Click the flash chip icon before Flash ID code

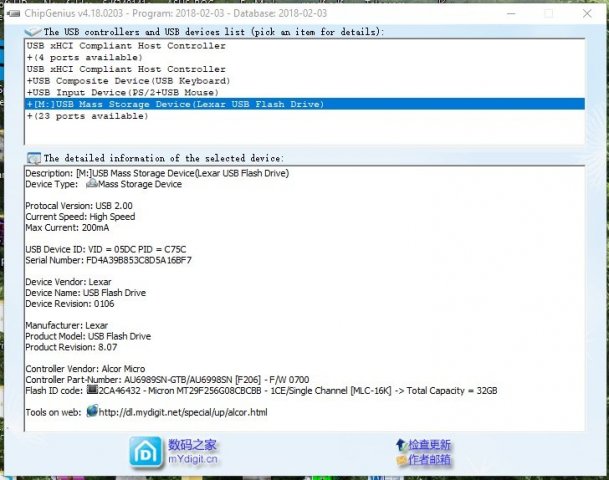(93, 390)
